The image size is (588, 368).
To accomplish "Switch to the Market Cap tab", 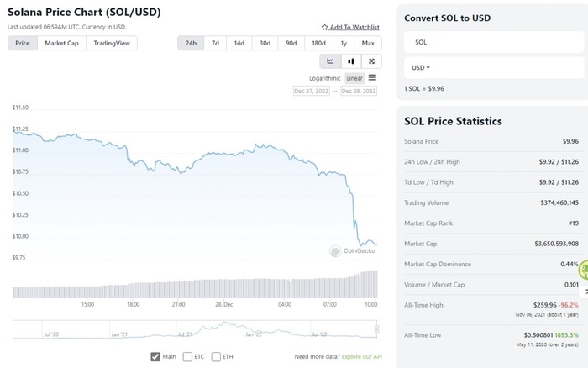I will pyautogui.click(x=61, y=43).
